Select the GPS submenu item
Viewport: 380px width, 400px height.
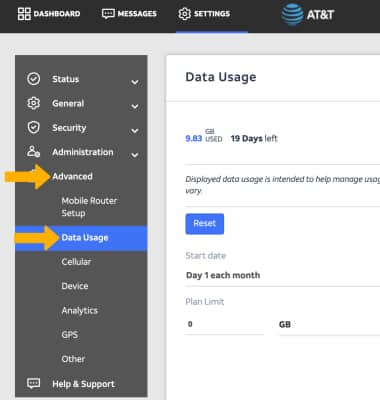click(70, 334)
